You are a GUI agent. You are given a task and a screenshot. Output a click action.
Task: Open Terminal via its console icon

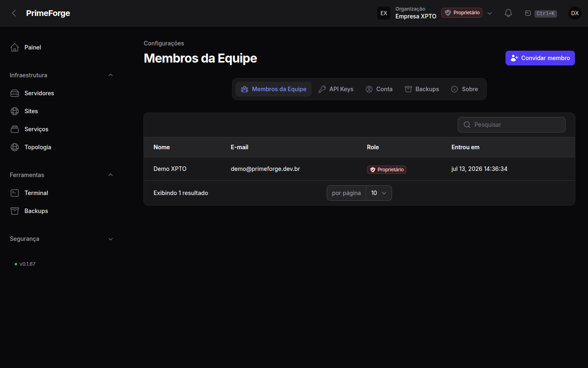coord(15,193)
